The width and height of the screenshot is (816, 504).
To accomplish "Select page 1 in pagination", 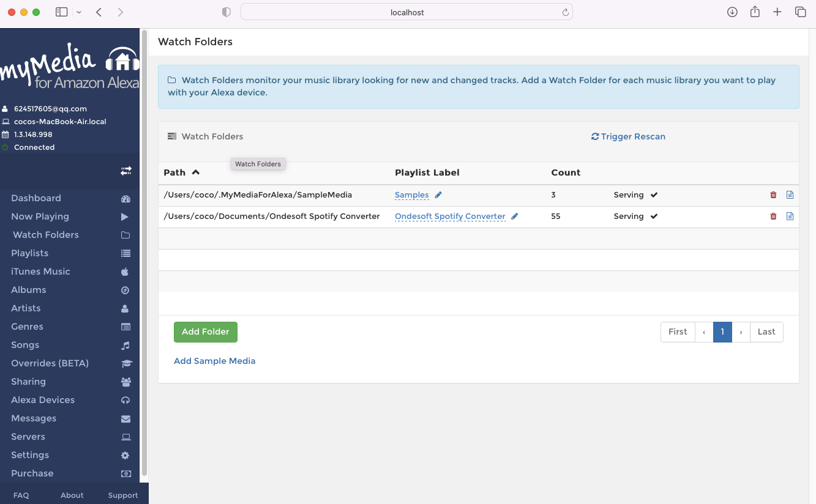I will pos(722,332).
